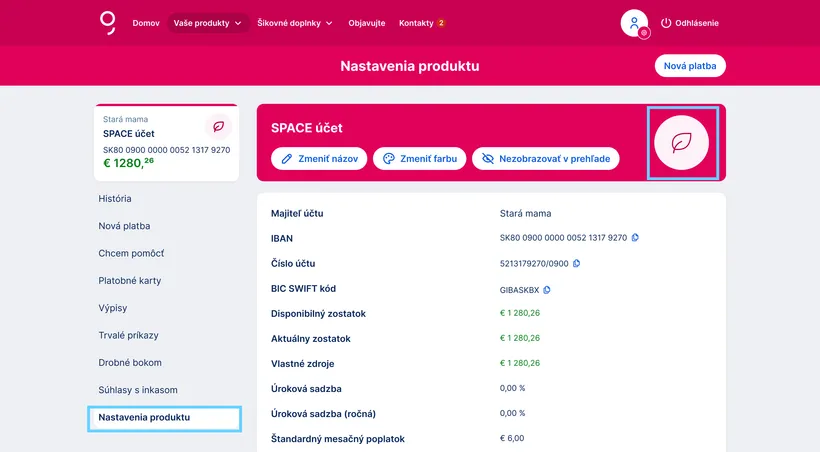The image size is (820, 452).
Task: Select the Stará mama SPACE účet card
Action: coord(150,143)
